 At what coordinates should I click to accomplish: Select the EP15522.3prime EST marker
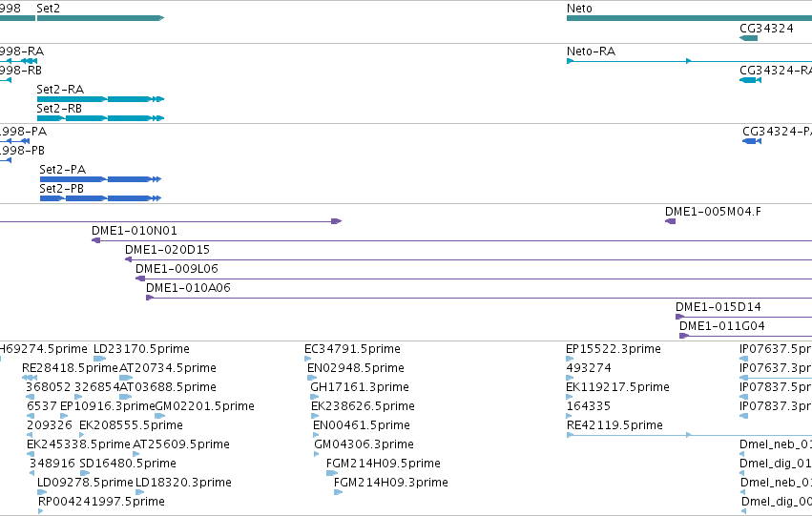571,358
